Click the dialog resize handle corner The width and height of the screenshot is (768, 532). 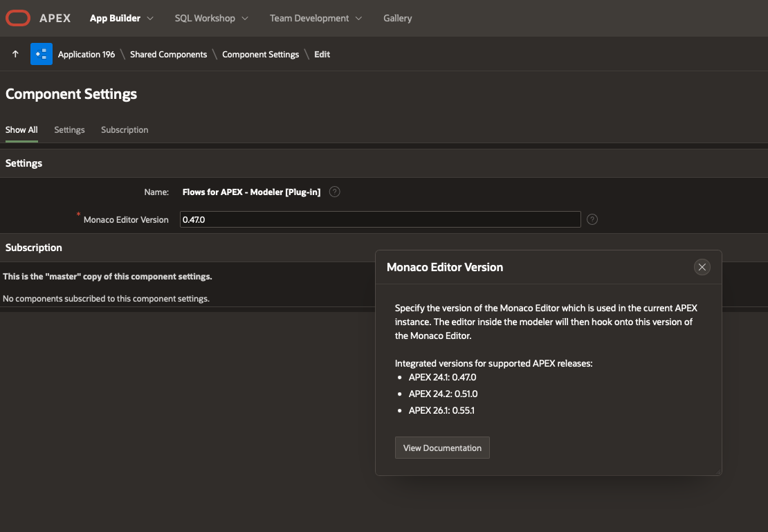pos(718,472)
